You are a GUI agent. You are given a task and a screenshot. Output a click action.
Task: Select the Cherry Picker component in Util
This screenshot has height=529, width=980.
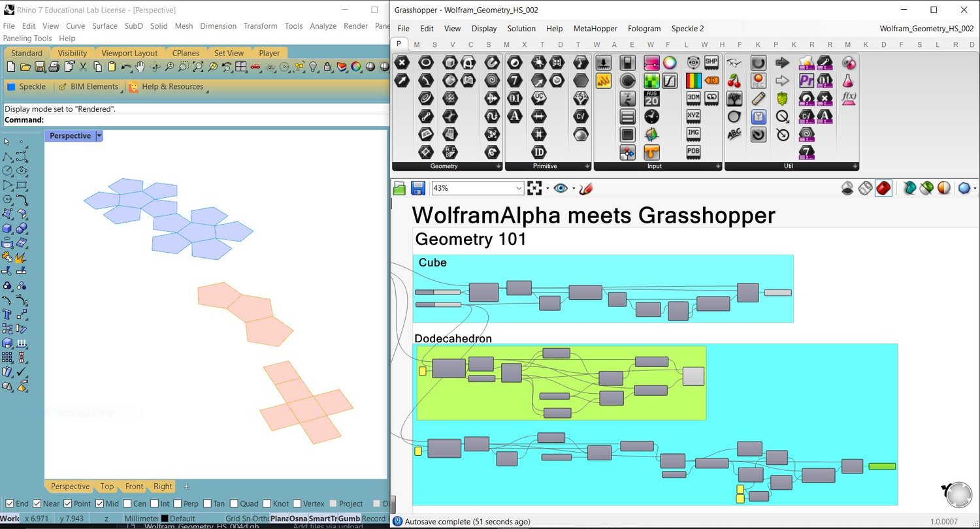pyautogui.click(x=734, y=81)
